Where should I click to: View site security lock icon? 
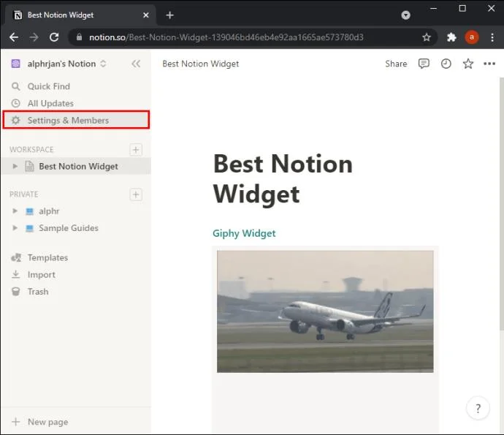[x=79, y=37]
